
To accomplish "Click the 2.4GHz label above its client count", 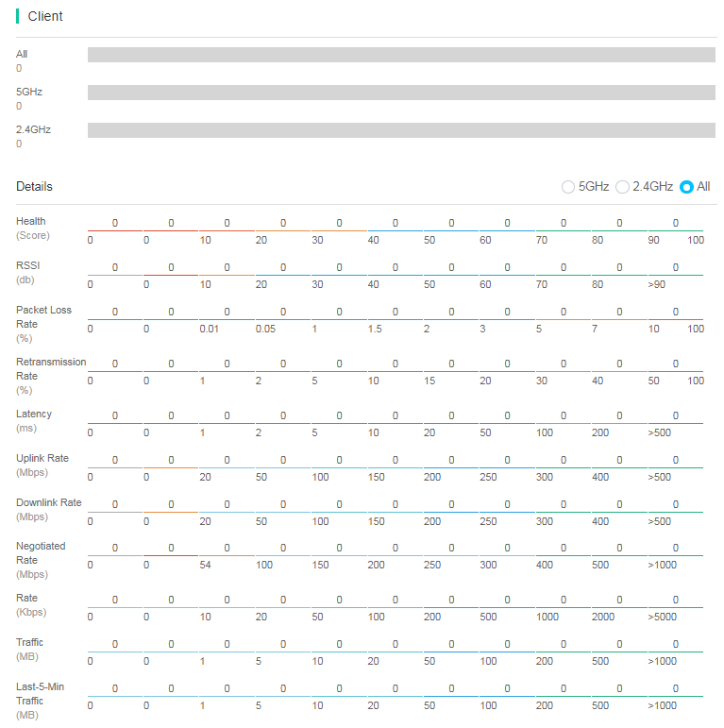I will 33,129.
